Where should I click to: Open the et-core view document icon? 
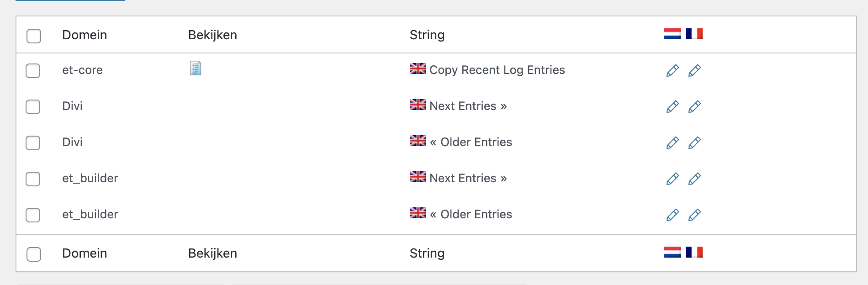[196, 68]
